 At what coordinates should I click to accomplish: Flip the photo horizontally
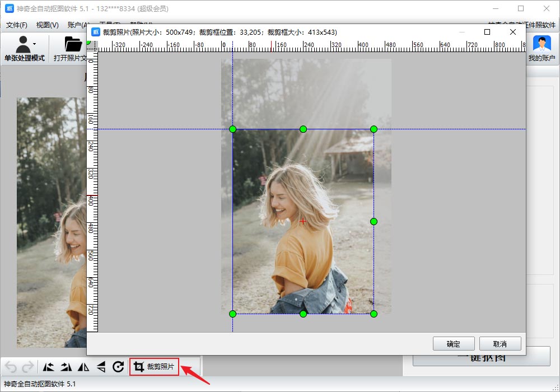pyautogui.click(x=83, y=367)
